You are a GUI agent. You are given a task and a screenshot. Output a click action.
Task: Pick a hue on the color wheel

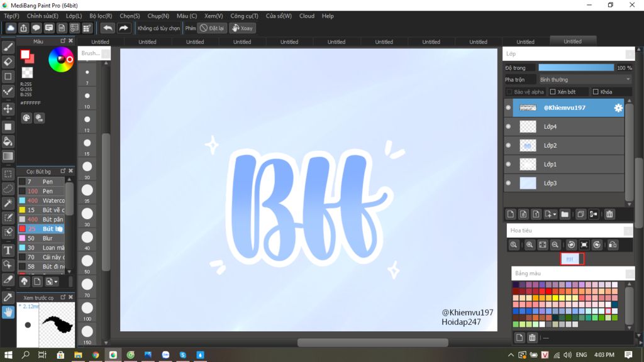pos(61,60)
